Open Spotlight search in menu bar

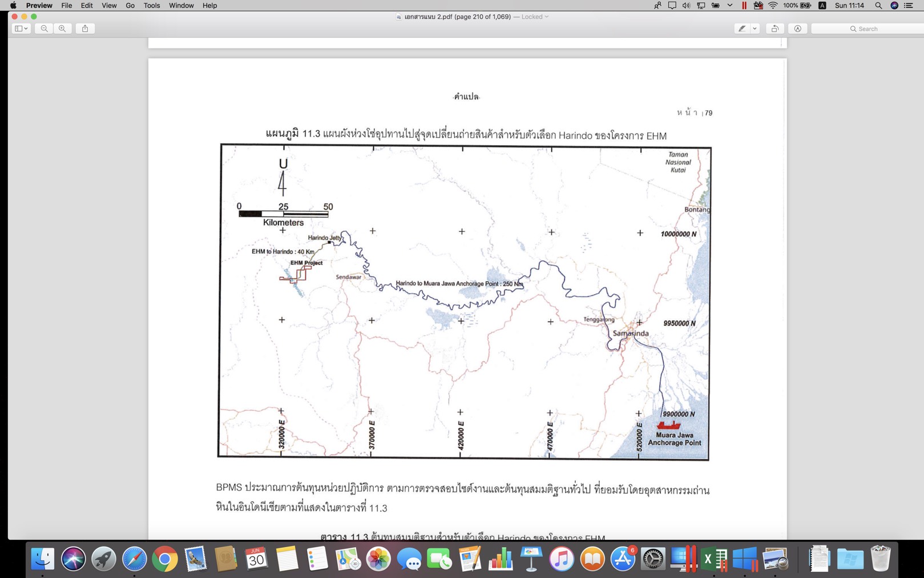click(878, 5)
